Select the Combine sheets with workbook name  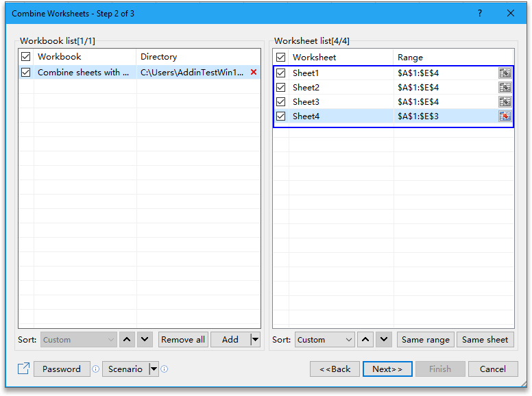[x=83, y=72]
